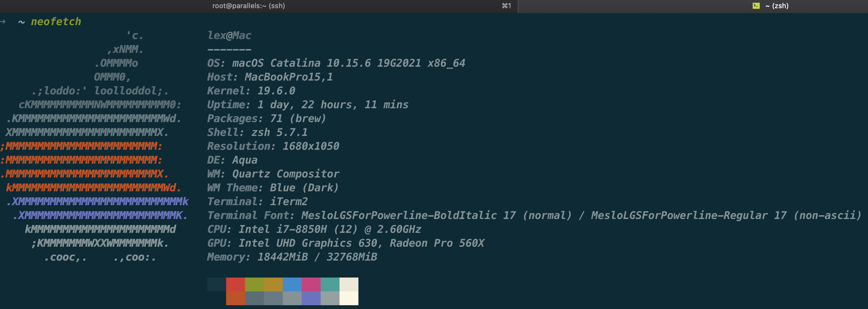Click the GPU: Intel UHD Graphics line
The width and height of the screenshot is (868, 309).
[x=346, y=243]
